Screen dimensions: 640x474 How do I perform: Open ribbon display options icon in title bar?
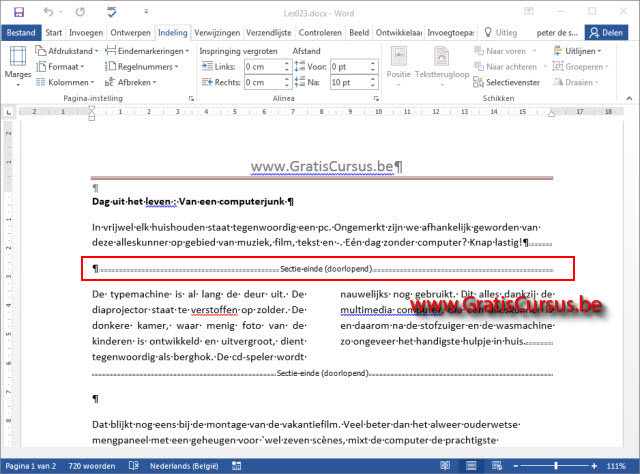pyautogui.click(x=529, y=11)
